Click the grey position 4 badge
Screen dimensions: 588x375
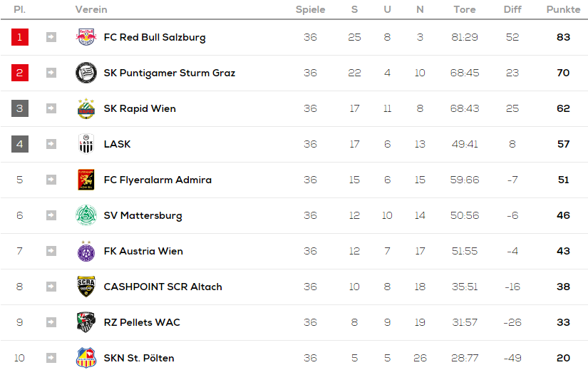pos(20,144)
